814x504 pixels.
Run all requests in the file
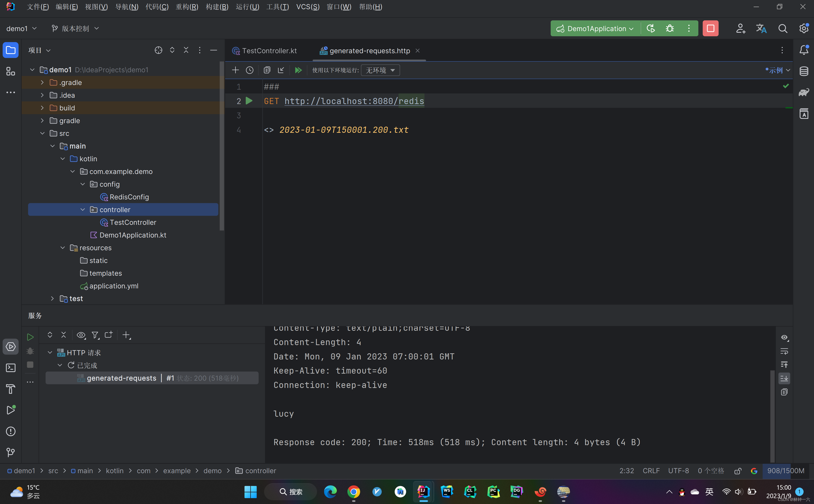coord(298,70)
